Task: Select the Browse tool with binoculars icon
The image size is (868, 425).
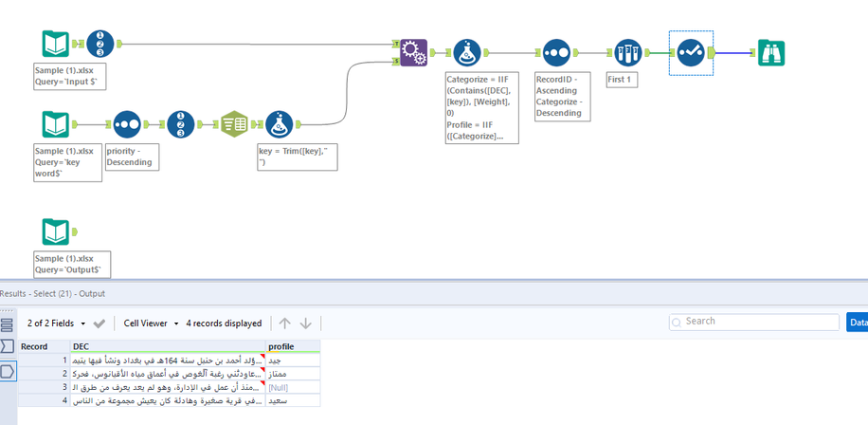Action: click(x=771, y=52)
